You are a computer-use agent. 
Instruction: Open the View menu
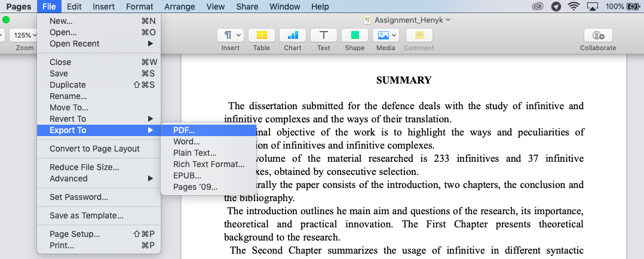(216, 7)
